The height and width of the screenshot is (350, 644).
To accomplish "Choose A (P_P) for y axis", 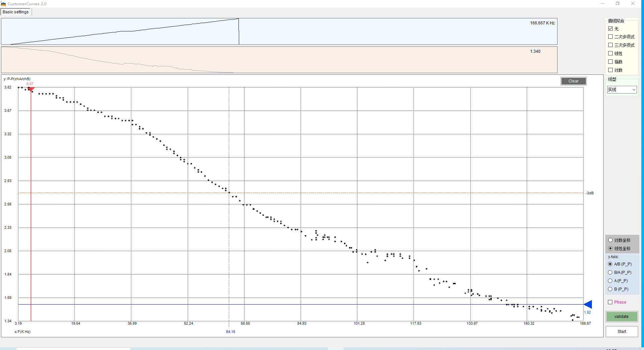I will coord(610,281).
